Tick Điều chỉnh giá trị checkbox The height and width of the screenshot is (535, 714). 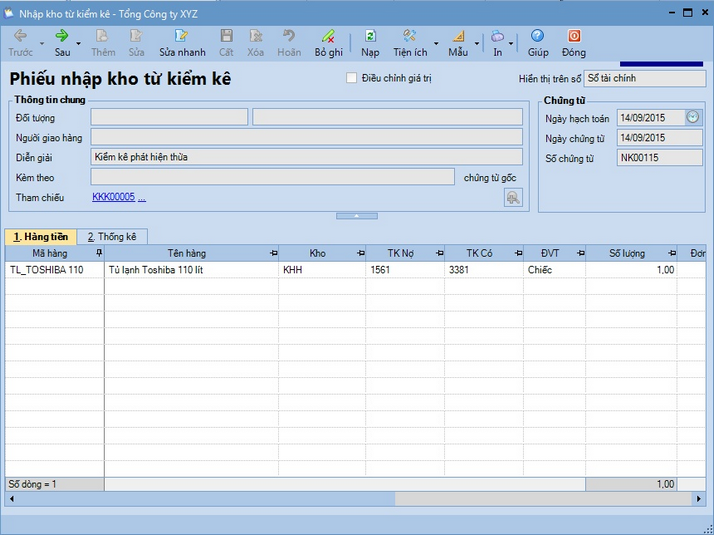click(x=351, y=78)
